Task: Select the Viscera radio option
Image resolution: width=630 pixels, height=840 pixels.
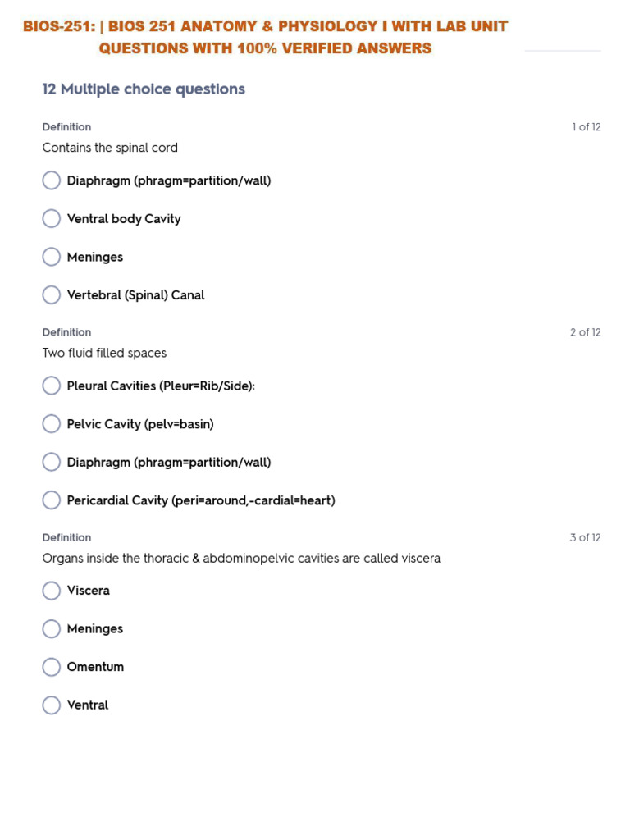Action: click(52, 591)
